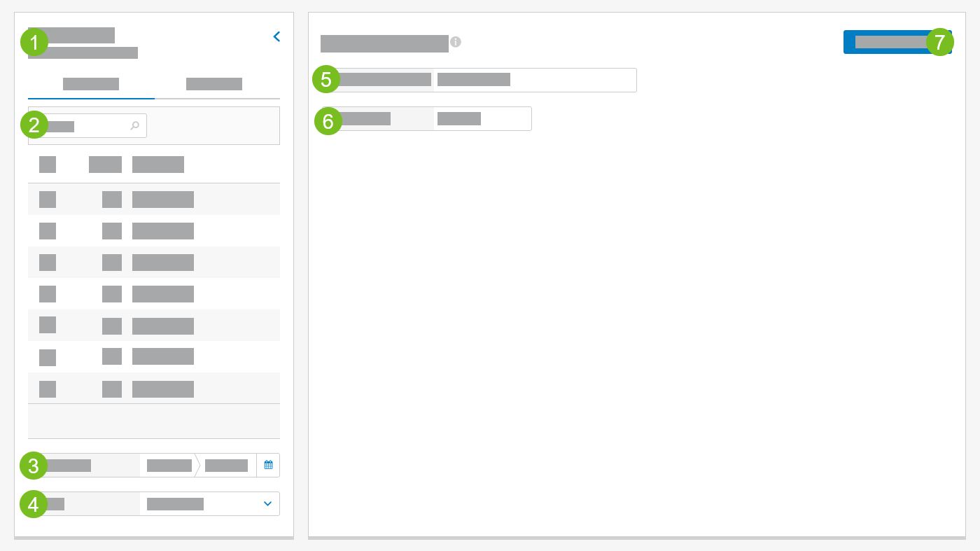Click green callout badge number 1
980x551 pixels.
click(33, 42)
